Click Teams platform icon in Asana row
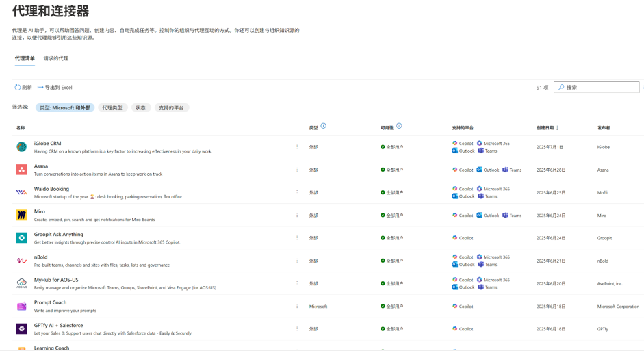644x351 pixels. (505, 170)
